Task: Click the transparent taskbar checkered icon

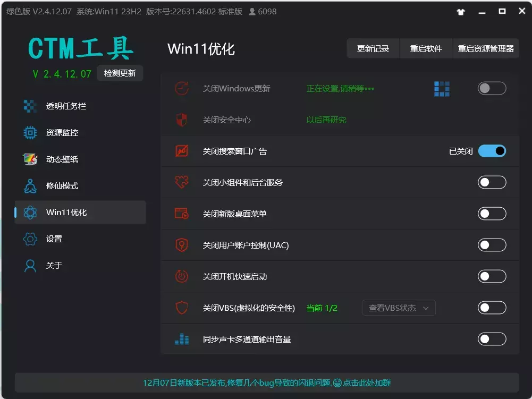Action: (x=30, y=106)
